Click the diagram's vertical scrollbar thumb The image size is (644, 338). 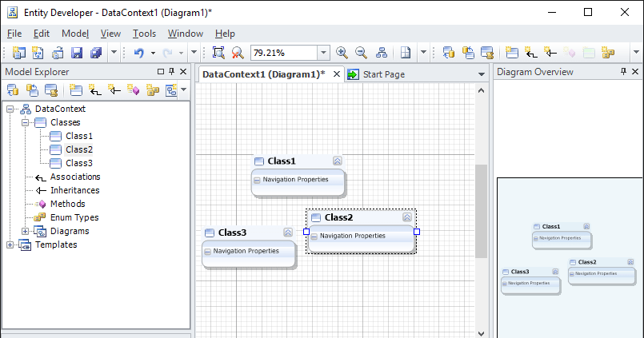click(481, 211)
